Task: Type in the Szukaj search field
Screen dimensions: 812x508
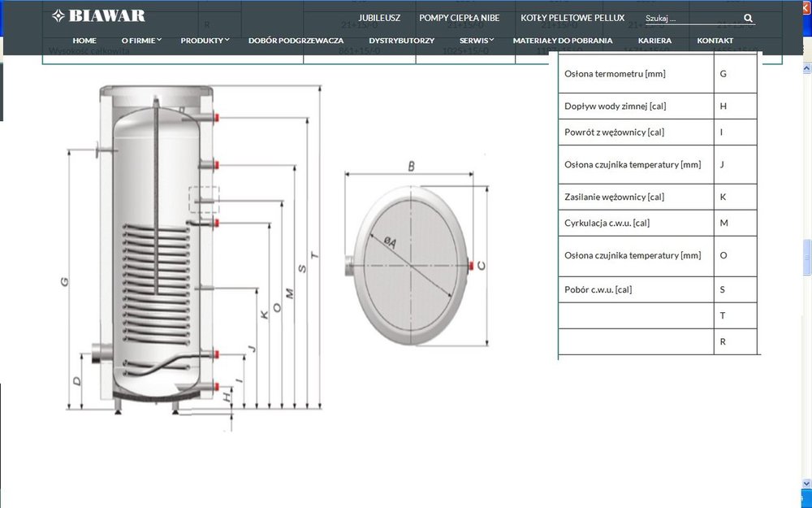Action: (x=690, y=19)
